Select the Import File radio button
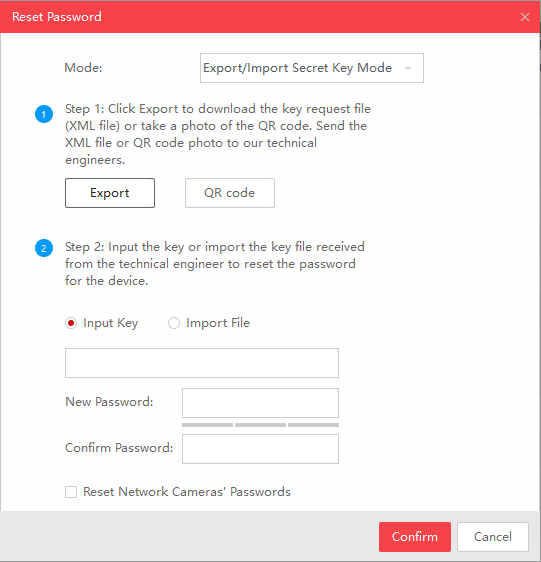This screenshot has width=541, height=562. (x=174, y=323)
